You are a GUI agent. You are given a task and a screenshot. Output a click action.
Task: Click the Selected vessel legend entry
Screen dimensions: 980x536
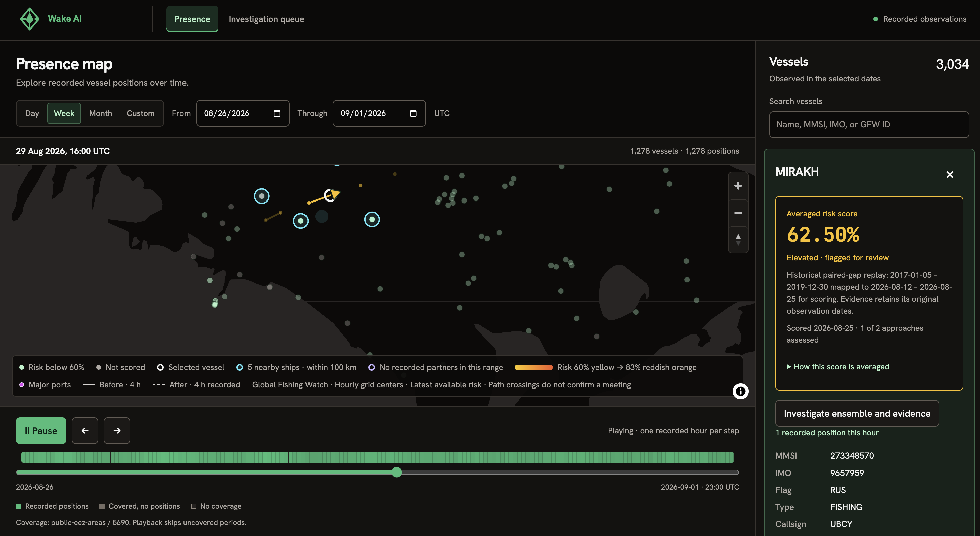click(191, 367)
